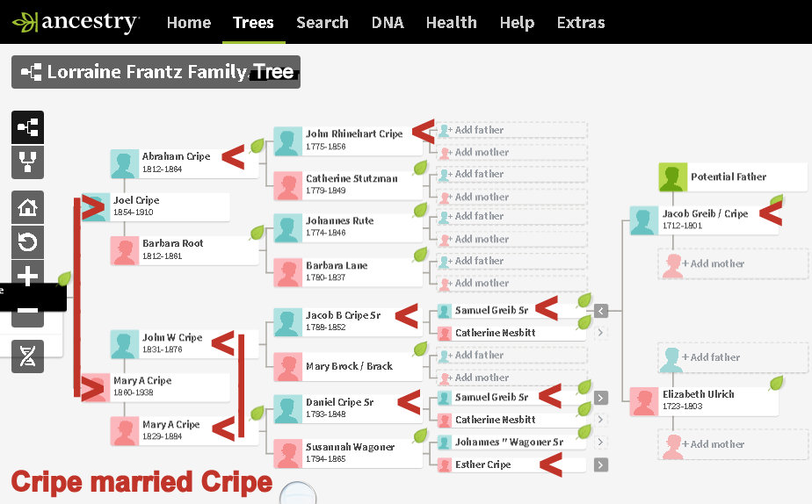Open the DNA helix tool icon
This screenshot has height=504, width=812.
pos(27,356)
